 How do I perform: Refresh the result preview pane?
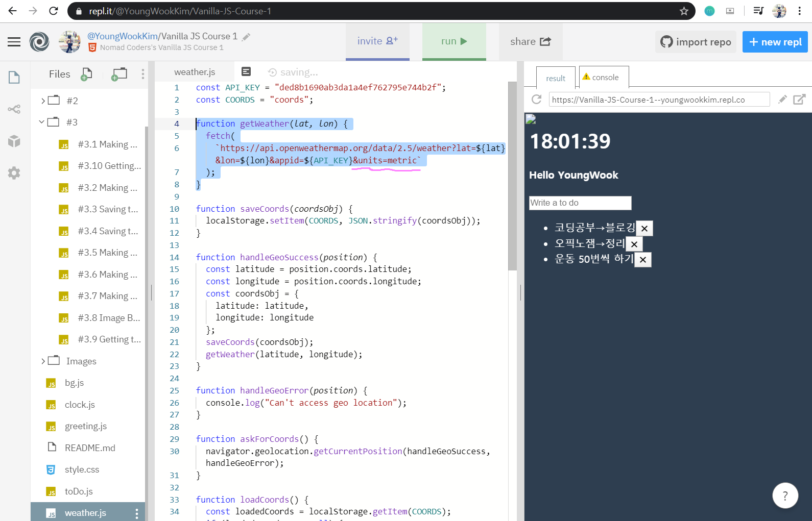click(536, 100)
